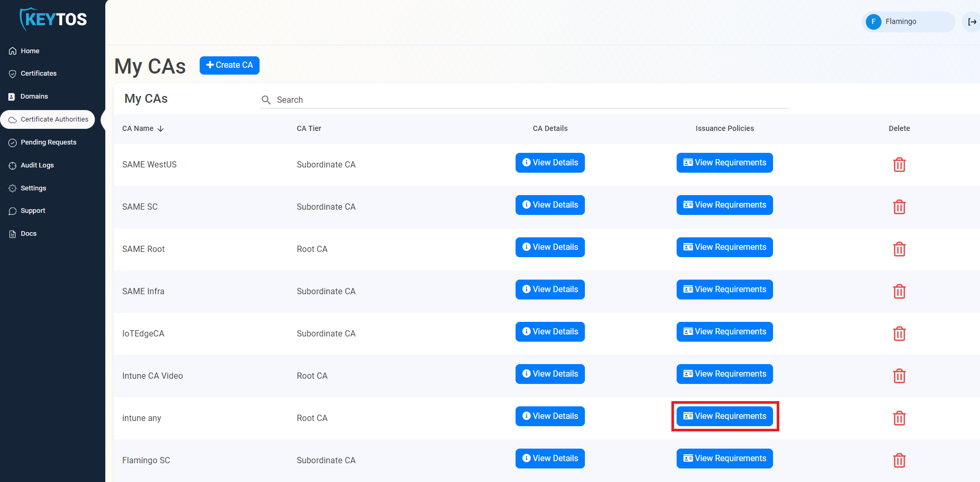The width and height of the screenshot is (980, 482).
Task: Navigate to Home via the sidebar icon
Action: 29,51
